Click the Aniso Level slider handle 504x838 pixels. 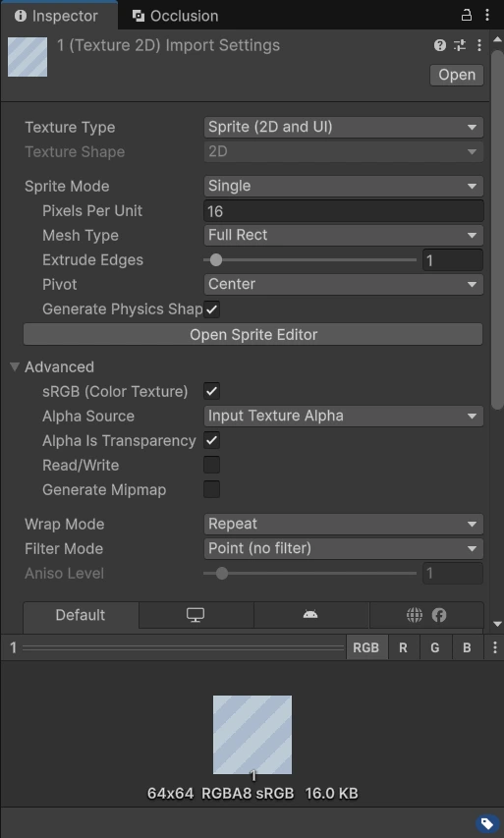(222, 574)
